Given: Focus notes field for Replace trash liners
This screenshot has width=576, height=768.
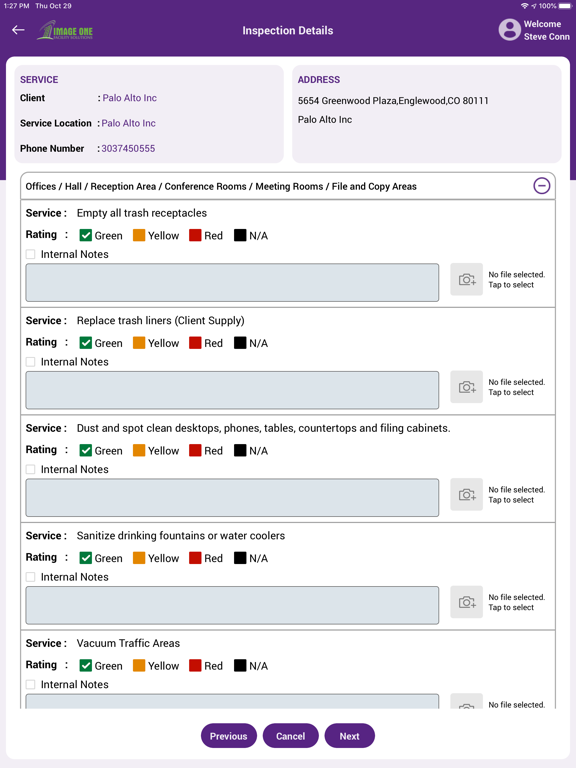Looking at the screenshot, I should click(232, 390).
